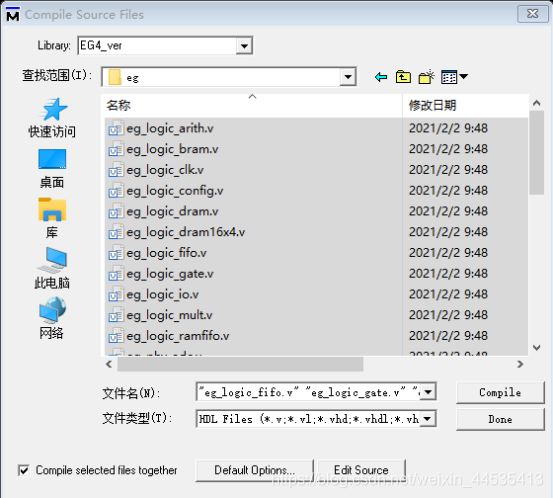
Task: Sort by the name (名称) column header
Action: pyautogui.click(x=253, y=105)
